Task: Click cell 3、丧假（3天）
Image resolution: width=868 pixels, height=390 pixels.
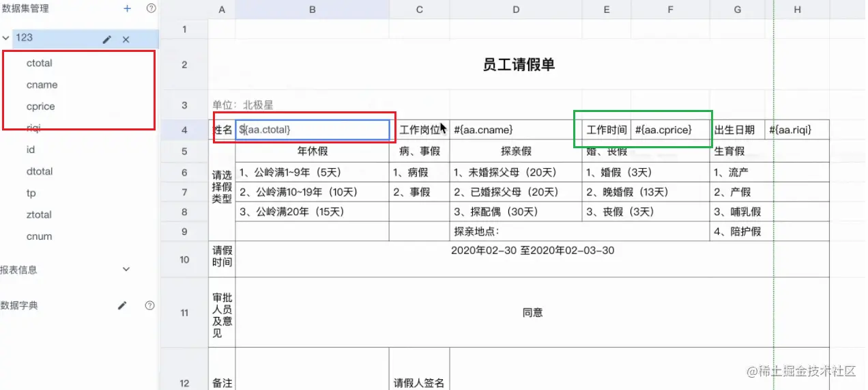Action: 646,212
